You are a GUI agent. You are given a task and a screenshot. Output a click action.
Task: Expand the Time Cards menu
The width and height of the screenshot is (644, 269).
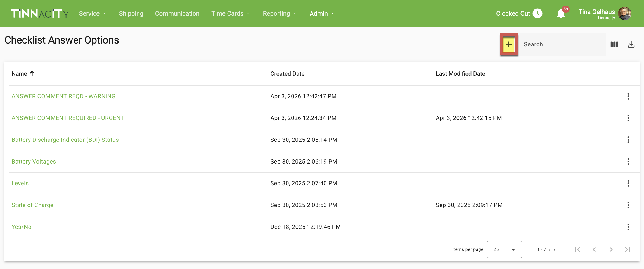(x=230, y=13)
